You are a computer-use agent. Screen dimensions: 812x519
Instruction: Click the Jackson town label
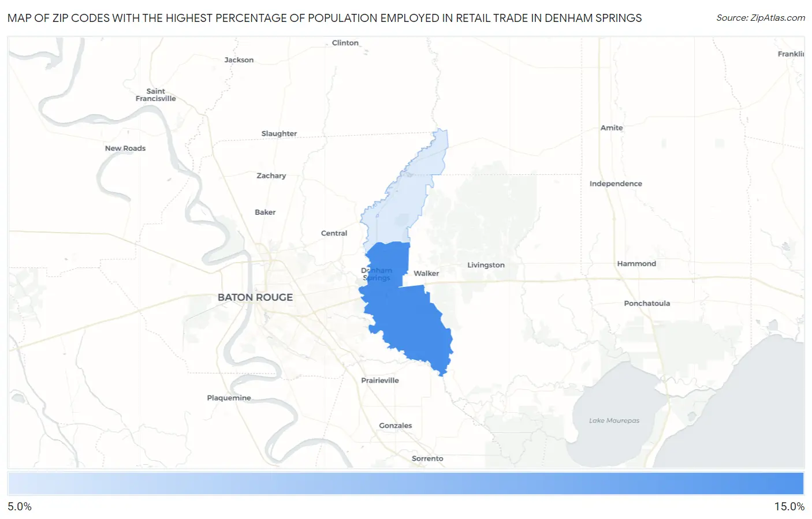[x=239, y=60]
